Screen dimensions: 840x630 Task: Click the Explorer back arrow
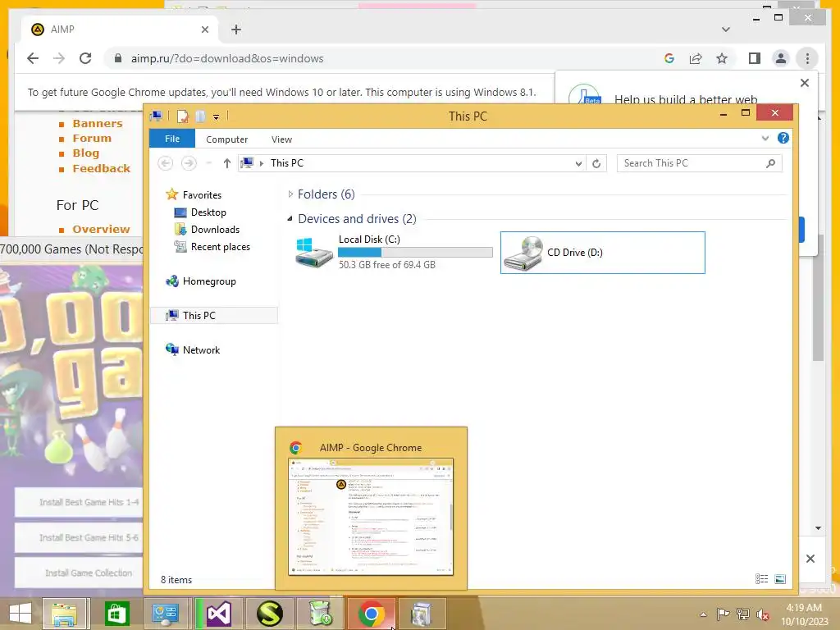[x=166, y=163]
